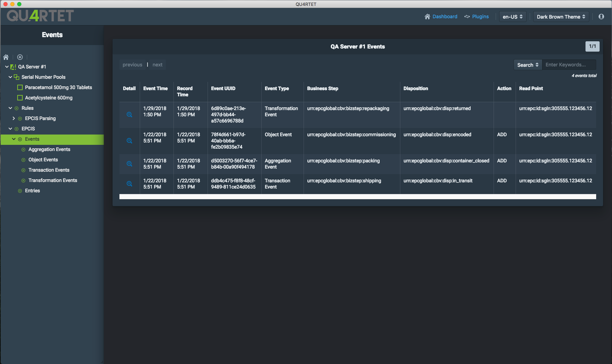Click the Entries circle icon
The height and width of the screenshot is (364, 612).
click(x=20, y=191)
